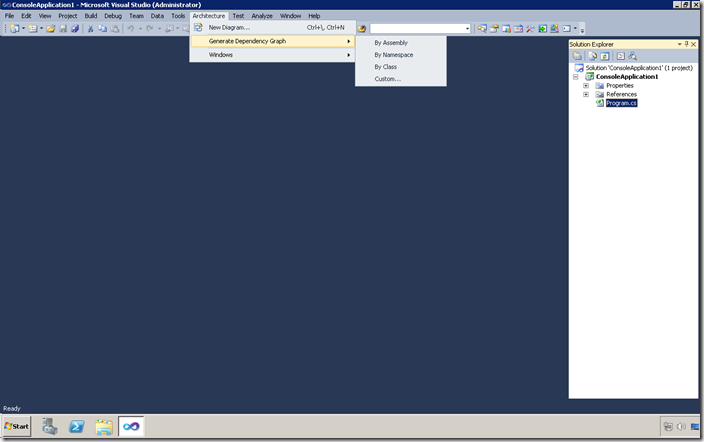Open PowerShell from the taskbar
The height and width of the screenshot is (442, 704).
[x=76, y=426]
